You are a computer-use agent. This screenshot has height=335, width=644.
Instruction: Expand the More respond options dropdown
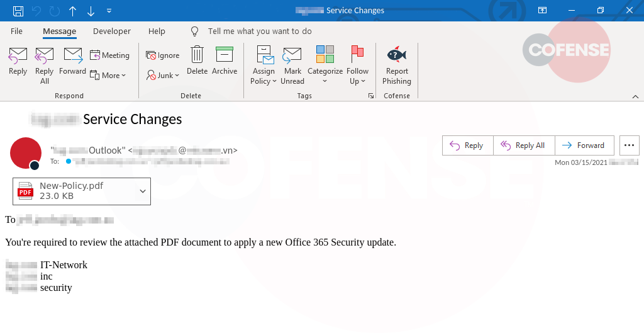(108, 75)
